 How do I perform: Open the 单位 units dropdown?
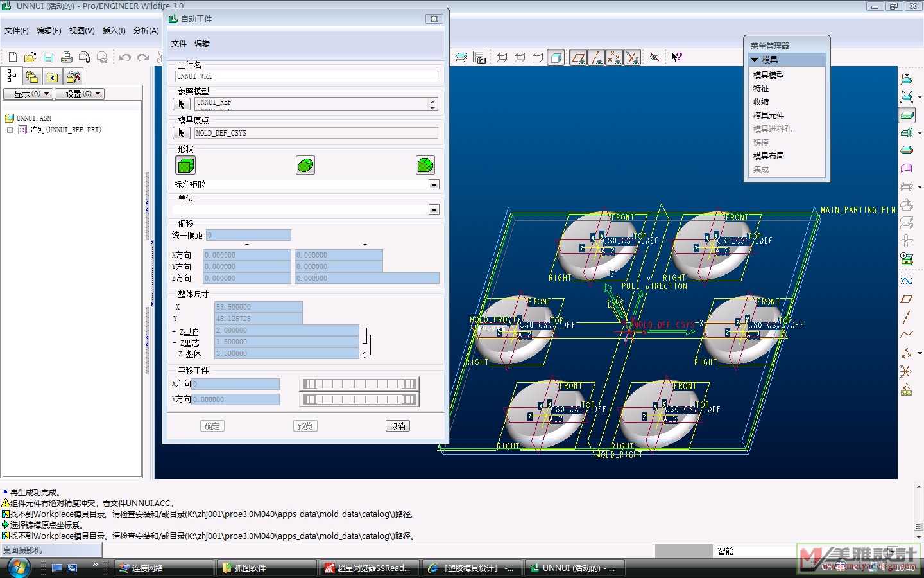point(434,210)
